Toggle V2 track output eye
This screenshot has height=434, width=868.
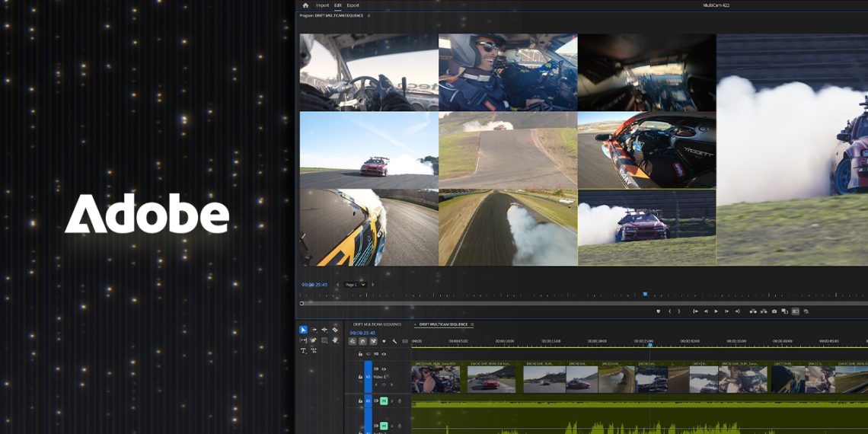[x=384, y=354]
